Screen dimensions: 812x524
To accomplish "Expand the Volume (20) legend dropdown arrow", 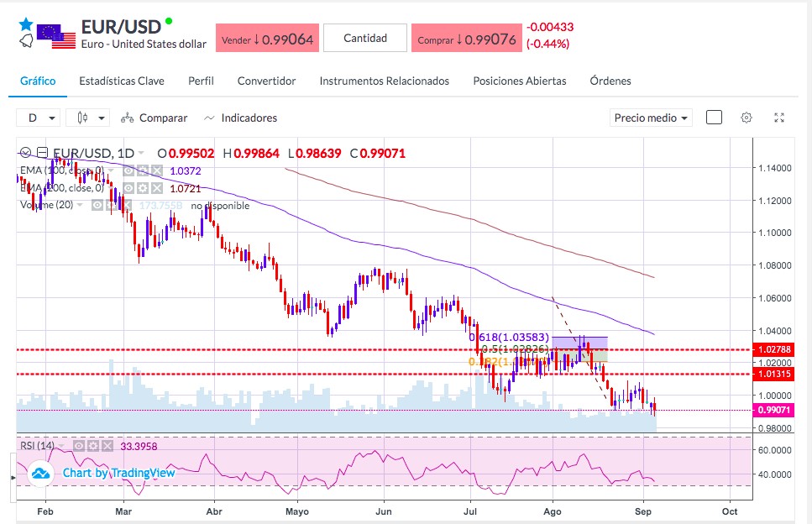I will point(80,205).
